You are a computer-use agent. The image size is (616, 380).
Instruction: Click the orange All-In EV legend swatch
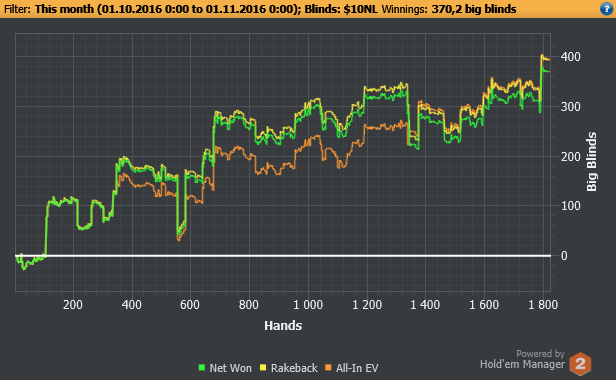point(328,368)
